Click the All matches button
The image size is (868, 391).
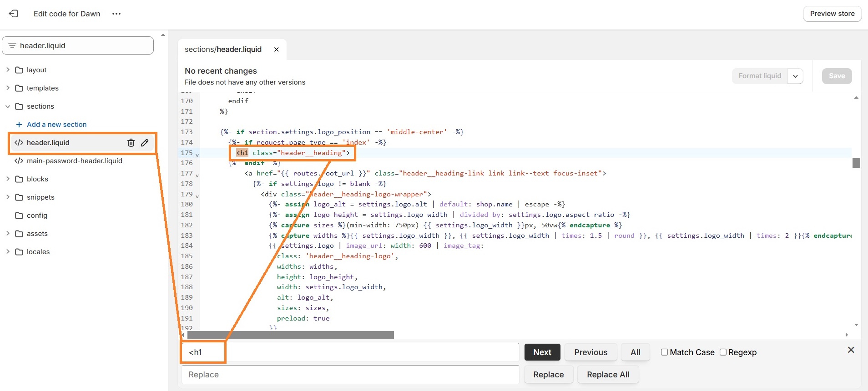point(636,352)
